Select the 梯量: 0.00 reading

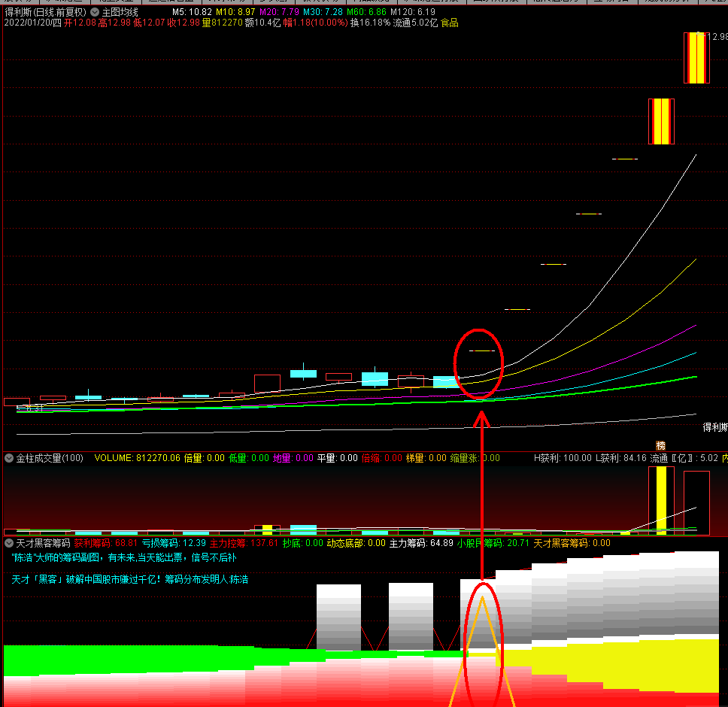point(426,458)
